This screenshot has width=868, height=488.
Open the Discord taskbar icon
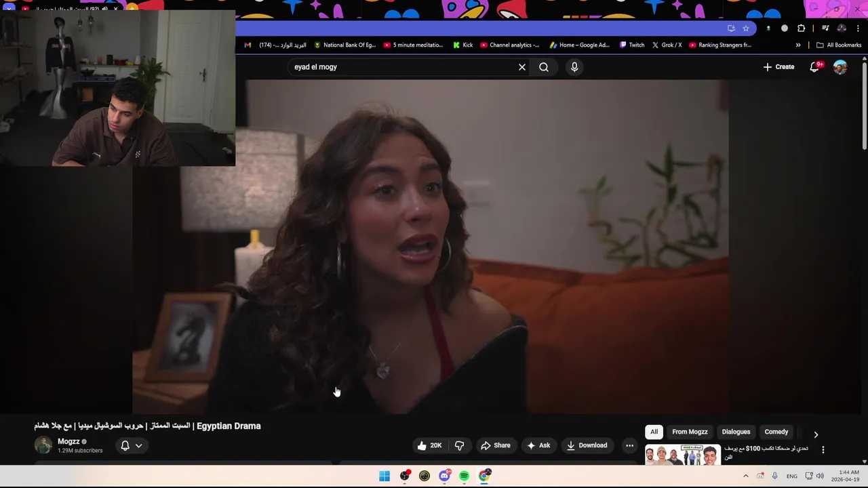(x=444, y=476)
